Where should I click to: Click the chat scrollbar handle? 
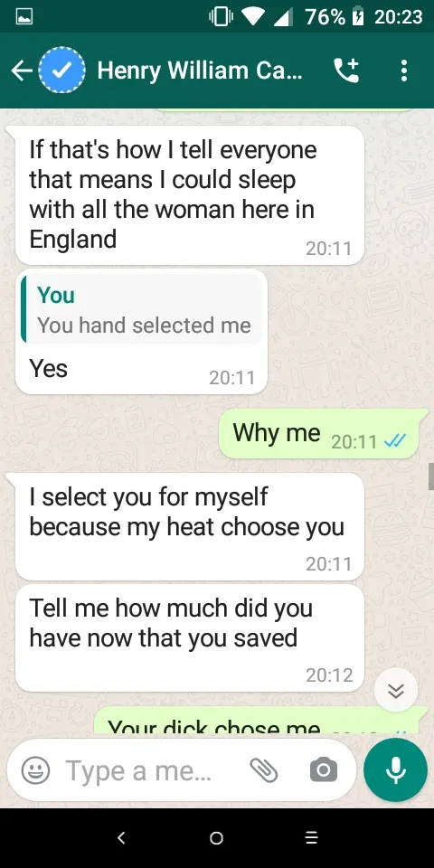(x=430, y=476)
